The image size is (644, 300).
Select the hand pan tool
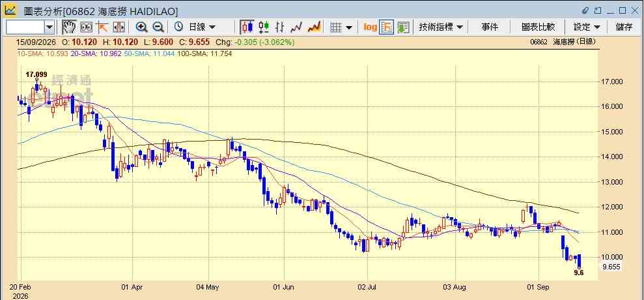point(70,27)
